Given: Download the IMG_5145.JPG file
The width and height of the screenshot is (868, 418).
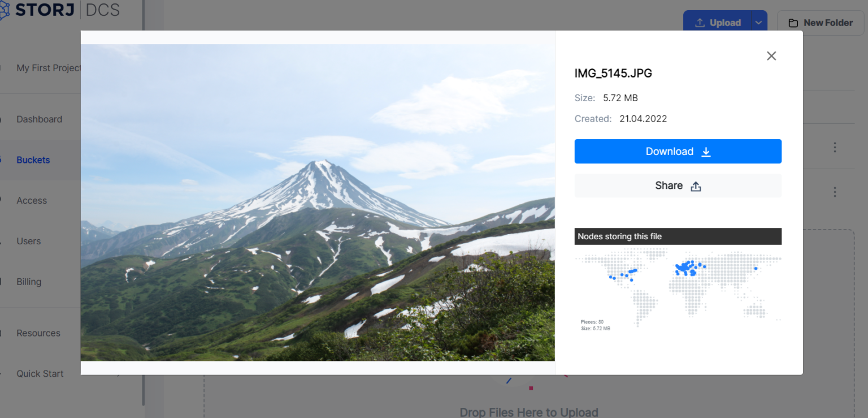Looking at the screenshot, I should coord(678,152).
